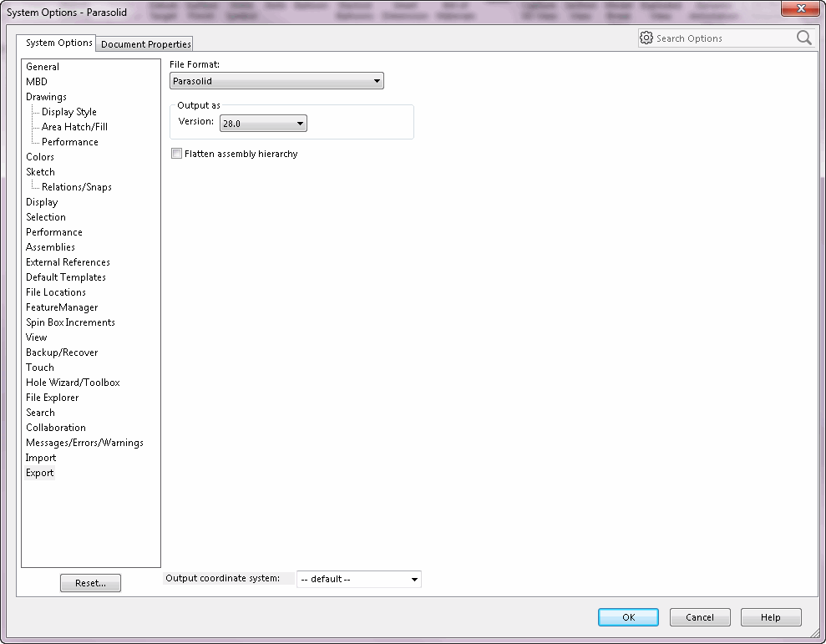This screenshot has width=826, height=644.
Task: Open Messages/Errors/Warnings options
Action: point(84,442)
